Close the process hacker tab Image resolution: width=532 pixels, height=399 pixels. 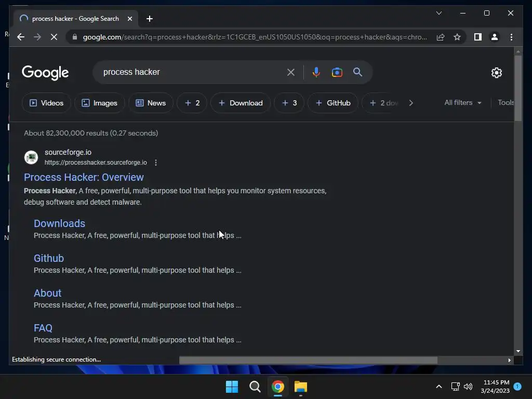[129, 19]
